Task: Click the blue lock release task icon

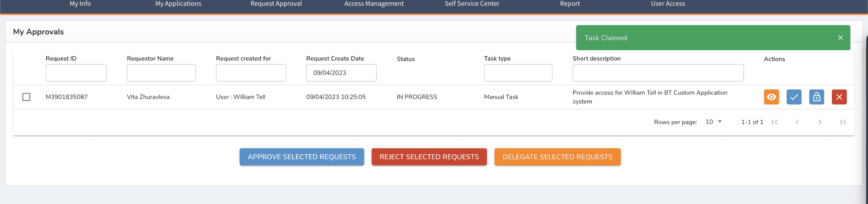Action: click(816, 97)
